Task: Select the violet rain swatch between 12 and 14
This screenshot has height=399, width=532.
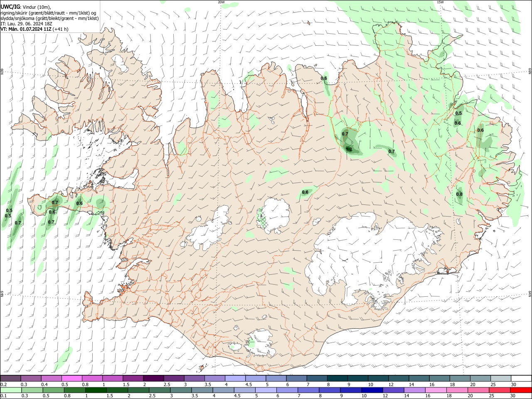Action: 393,390
